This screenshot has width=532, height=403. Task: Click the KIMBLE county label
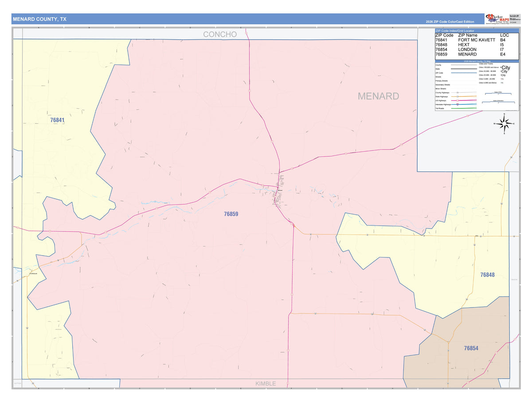click(x=266, y=383)
